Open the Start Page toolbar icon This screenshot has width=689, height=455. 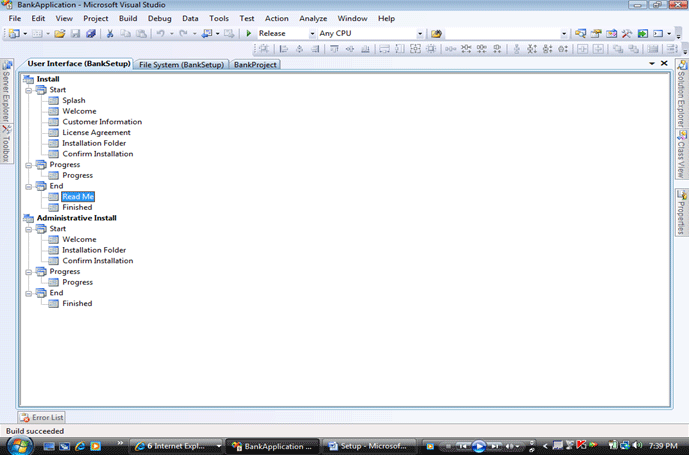pos(642,33)
